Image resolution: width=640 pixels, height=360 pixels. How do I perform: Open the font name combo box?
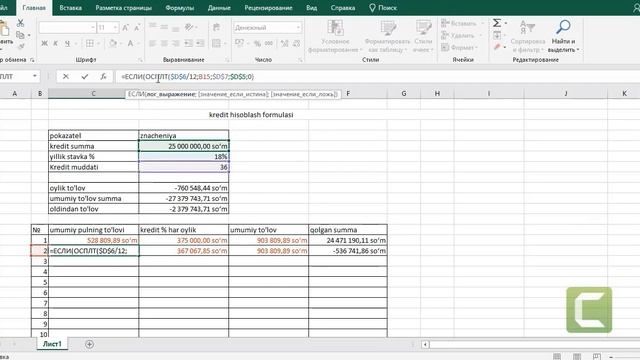(x=67, y=28)
